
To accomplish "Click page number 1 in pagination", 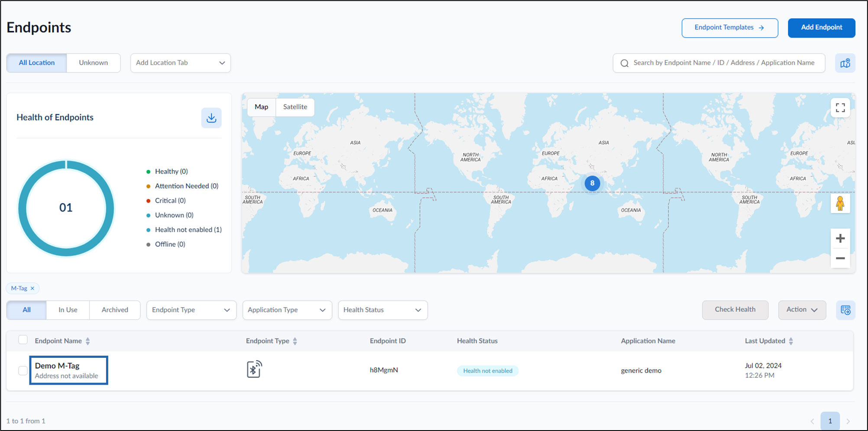I will pyautogui.click(x=830, y=421).
